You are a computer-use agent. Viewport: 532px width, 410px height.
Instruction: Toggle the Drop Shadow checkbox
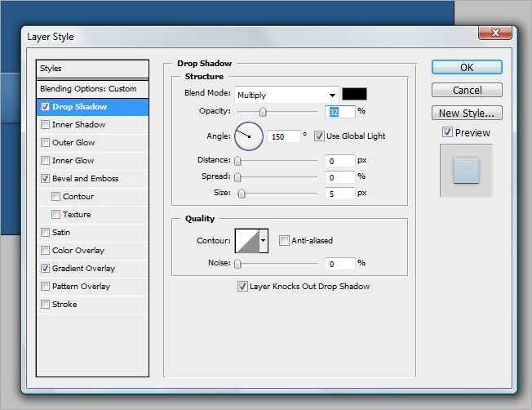click(x=45, y=107)
